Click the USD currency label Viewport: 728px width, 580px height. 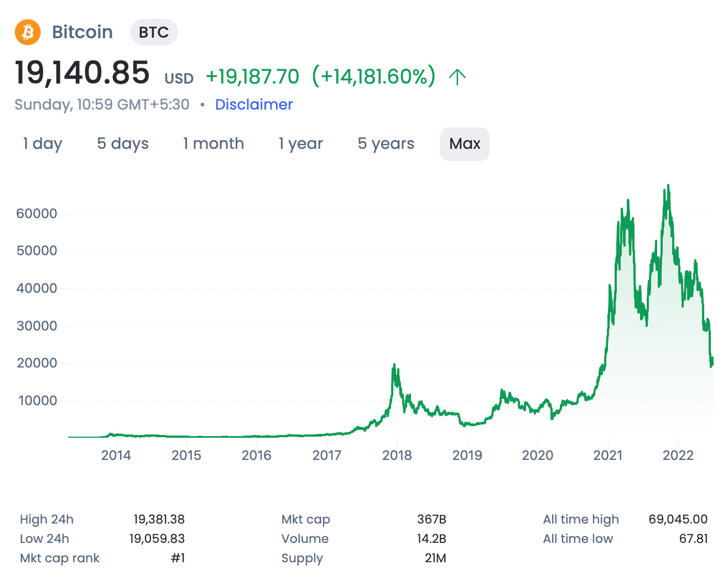pos(179,79)
